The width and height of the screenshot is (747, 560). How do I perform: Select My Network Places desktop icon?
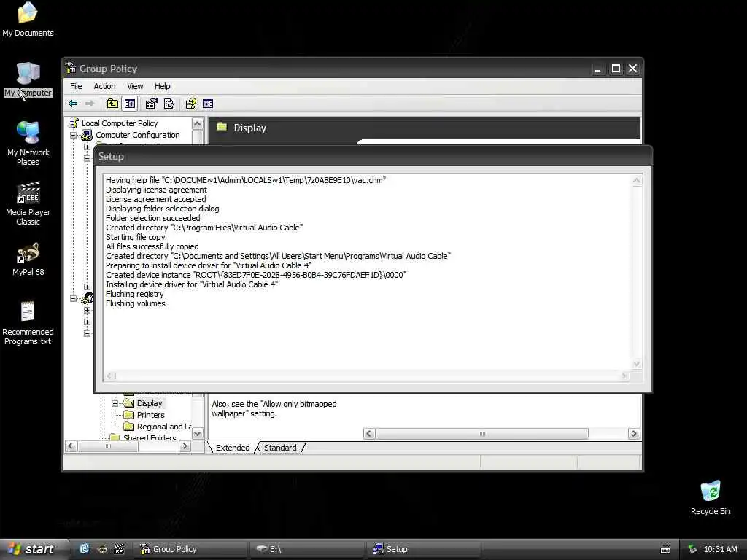tap(28, 143)
